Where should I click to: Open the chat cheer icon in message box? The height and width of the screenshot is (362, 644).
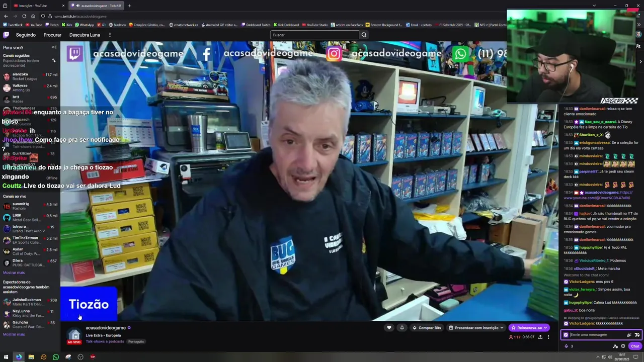point(629,335)
